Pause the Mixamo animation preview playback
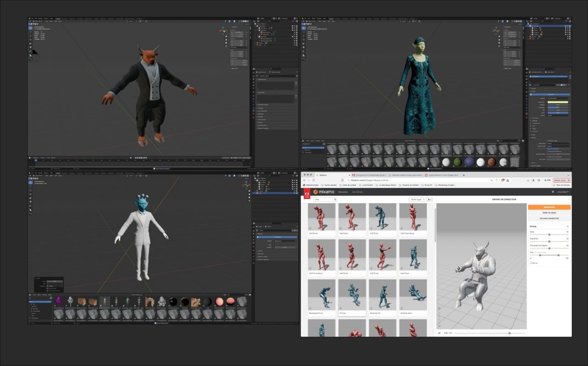This screenshot has height=366, width=588. click(x=439, y=333)
